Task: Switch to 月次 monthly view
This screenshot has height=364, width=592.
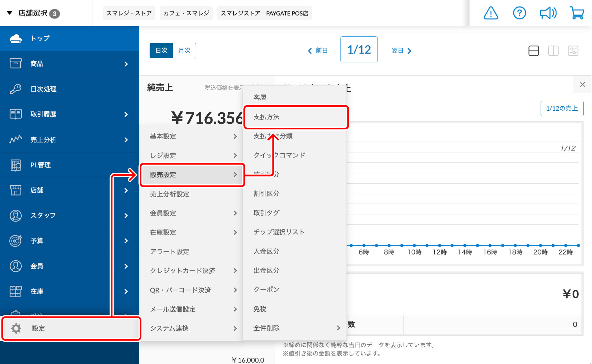Action: point(184,51)
